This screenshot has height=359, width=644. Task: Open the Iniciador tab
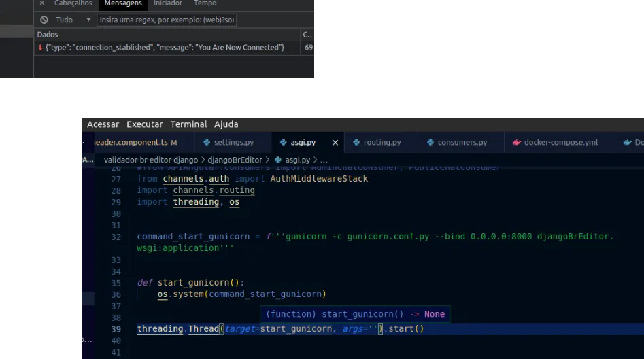[168, 3]
